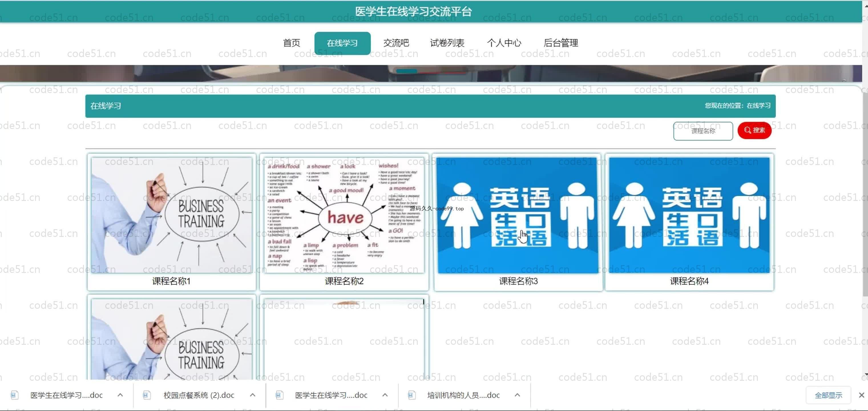Open the 个人中心 tab
Image resolution: width=868 pixels, height=411 pixels.
coord(504,43)
